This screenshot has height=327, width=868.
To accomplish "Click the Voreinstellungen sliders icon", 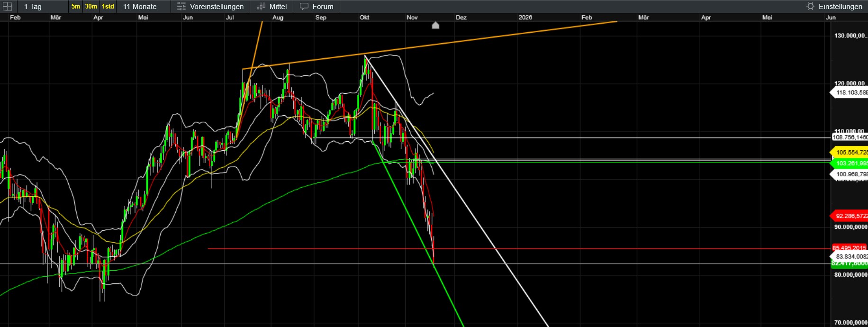I will tap(181, 6).
